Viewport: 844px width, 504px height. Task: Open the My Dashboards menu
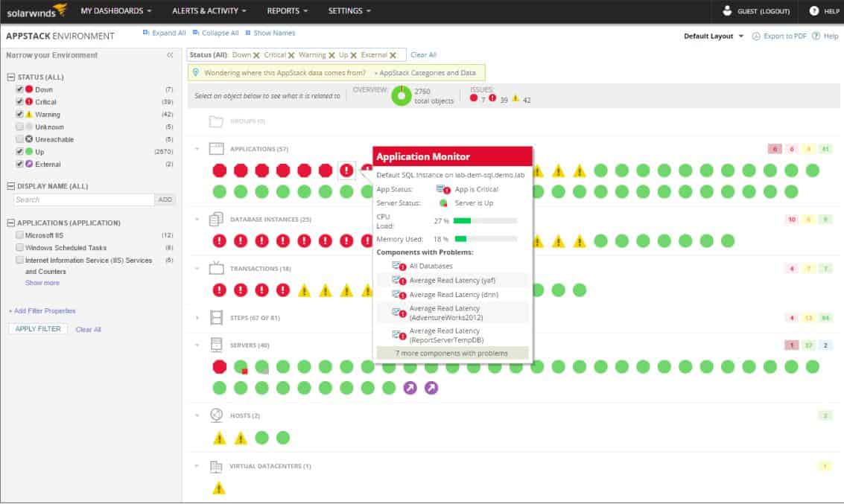click(x=115, y=10)
